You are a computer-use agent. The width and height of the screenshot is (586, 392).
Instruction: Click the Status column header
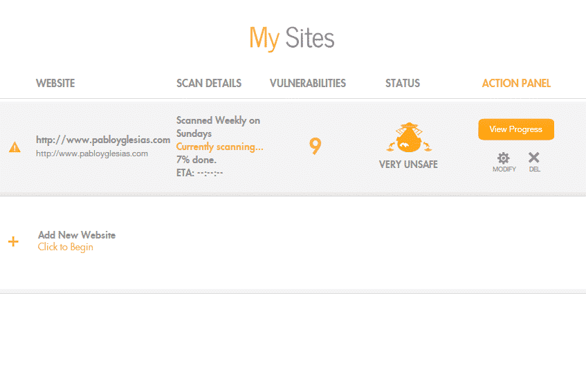(x=403, y=83)
